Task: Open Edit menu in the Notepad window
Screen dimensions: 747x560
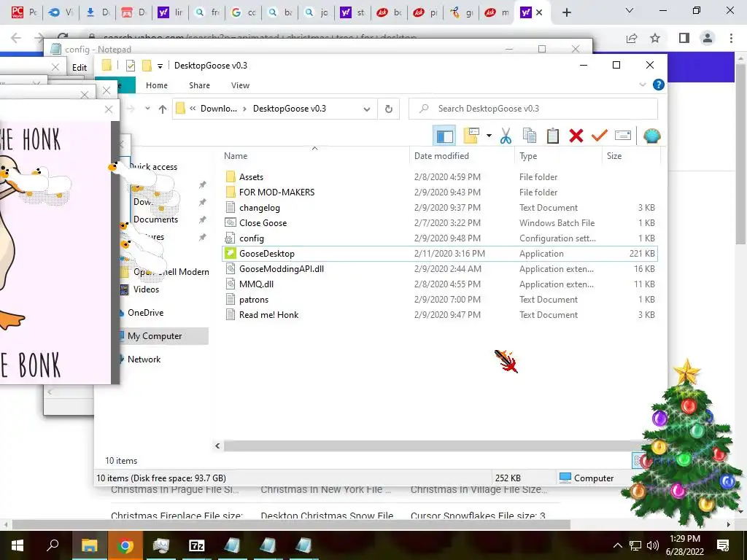Action: pyautogui.click(x=79, y=68)
